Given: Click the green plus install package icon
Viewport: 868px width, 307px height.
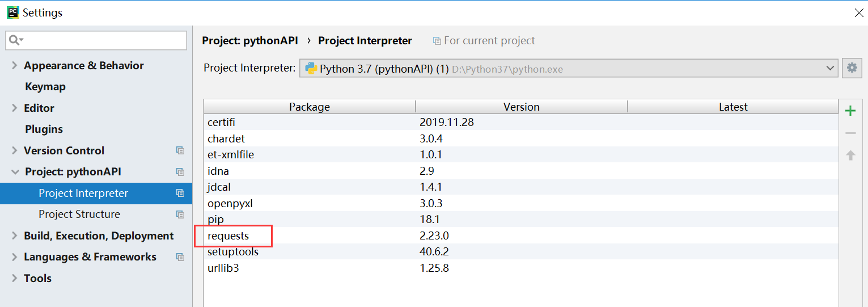Looking at the screenshot, I should [850, 111].
